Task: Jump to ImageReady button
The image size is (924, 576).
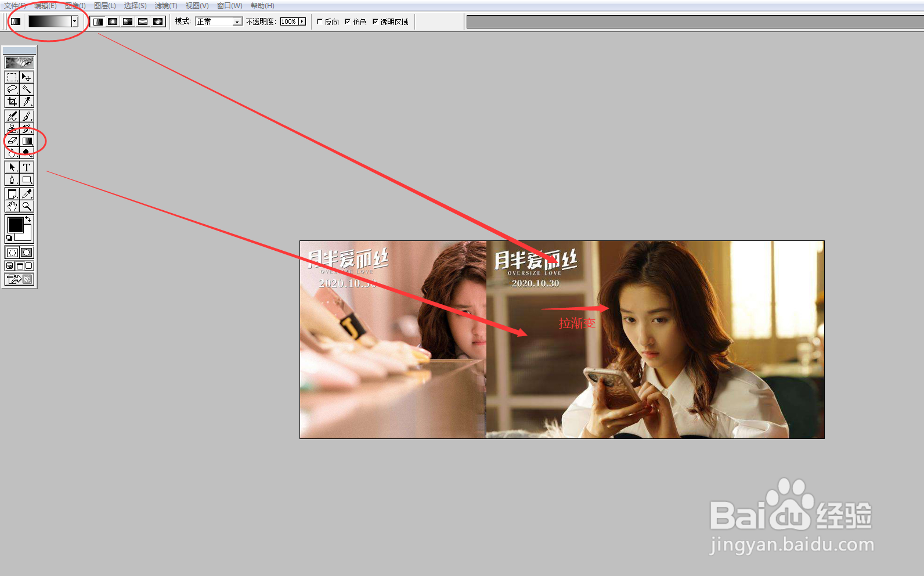Action: [x=19, y=279]
